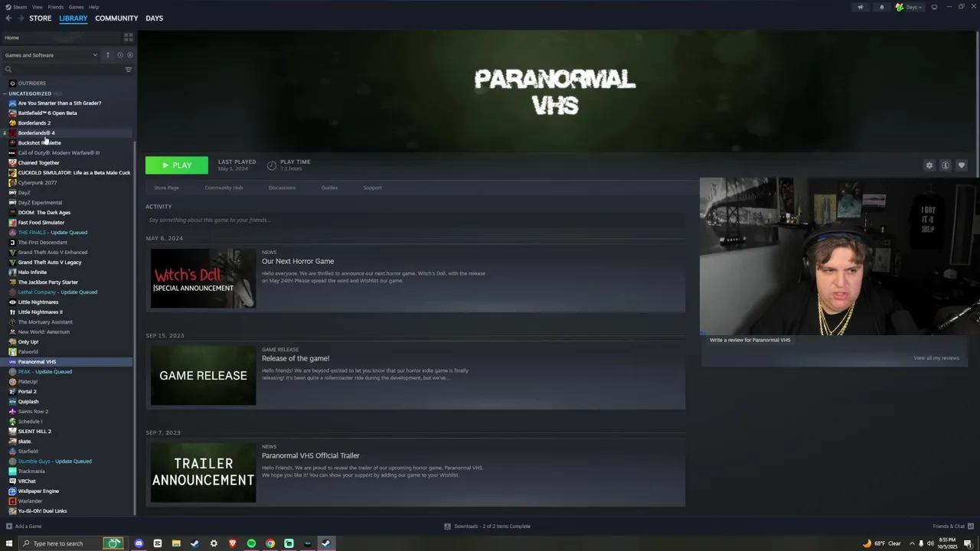The image size is (980, 551).
Task: Select OUTRIDERS in game list
Action: [32, 83]
